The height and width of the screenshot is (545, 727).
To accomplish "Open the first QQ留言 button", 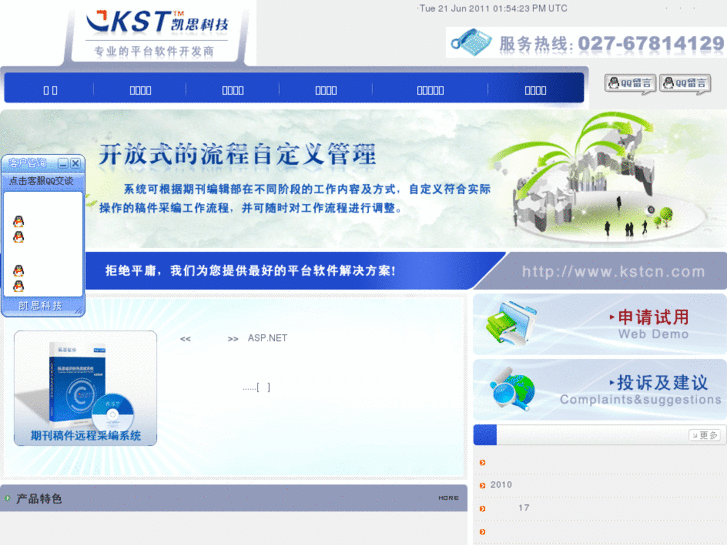I will 630,84.
